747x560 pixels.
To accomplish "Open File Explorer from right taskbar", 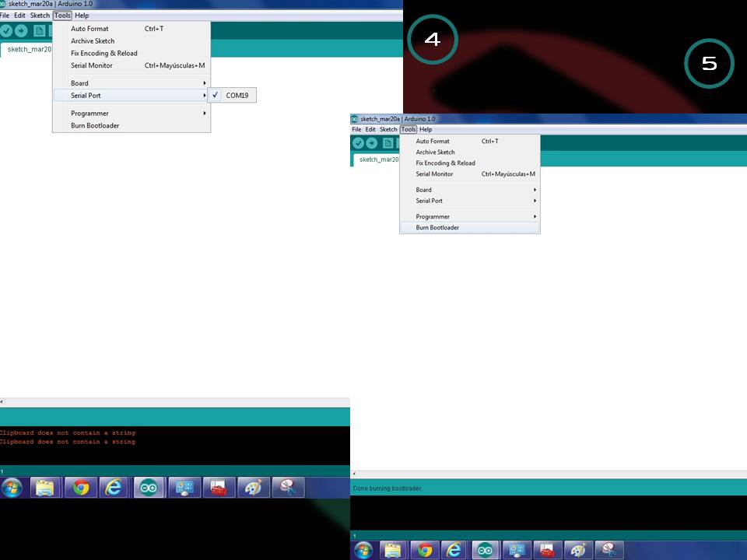I will (x=393, y=551).
